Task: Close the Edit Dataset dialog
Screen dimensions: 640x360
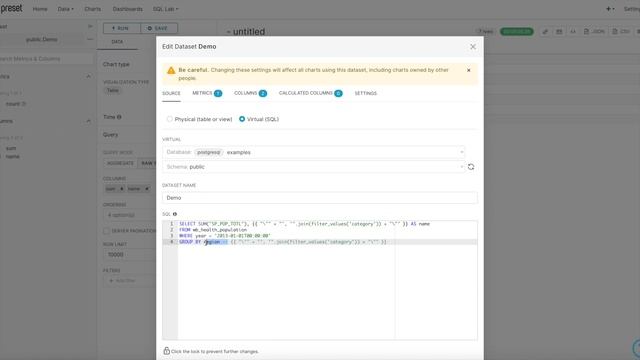Action: (473, 47)
